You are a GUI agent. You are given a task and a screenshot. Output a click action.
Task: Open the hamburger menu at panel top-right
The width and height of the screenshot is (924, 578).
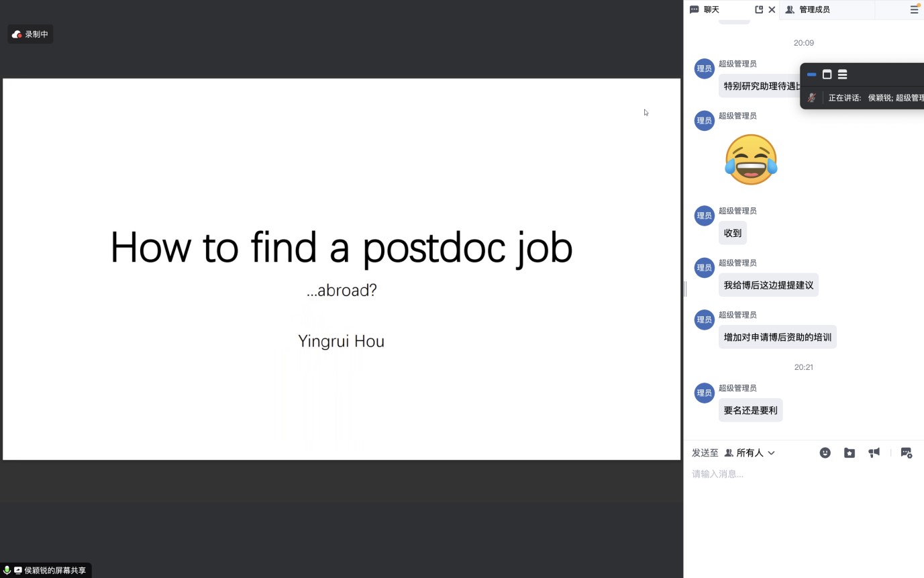pyautogui.click(x=914, y=10)
